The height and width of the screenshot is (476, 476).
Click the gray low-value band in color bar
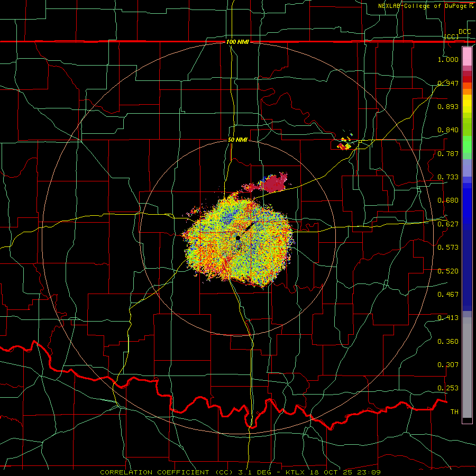[467, 368]
